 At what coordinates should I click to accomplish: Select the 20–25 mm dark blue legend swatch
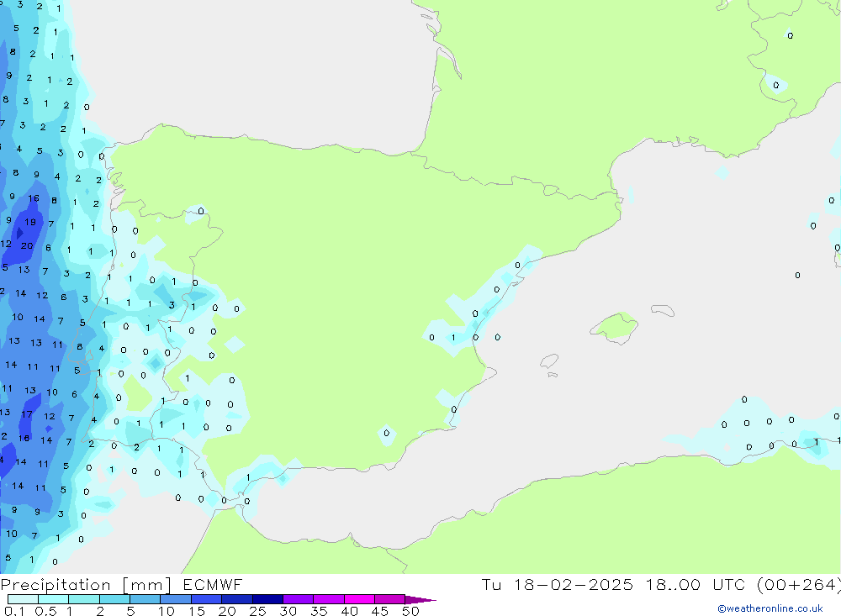(236, 599)
